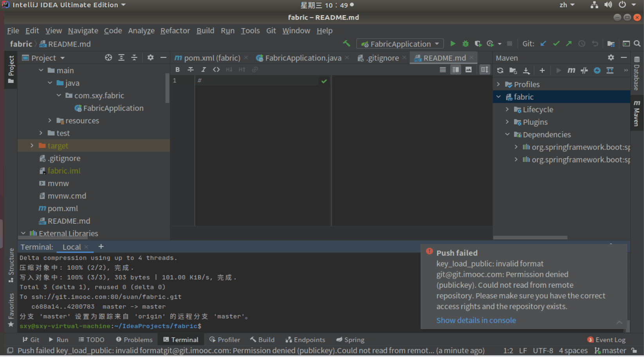Open the Project view selector dropdown

43,58
